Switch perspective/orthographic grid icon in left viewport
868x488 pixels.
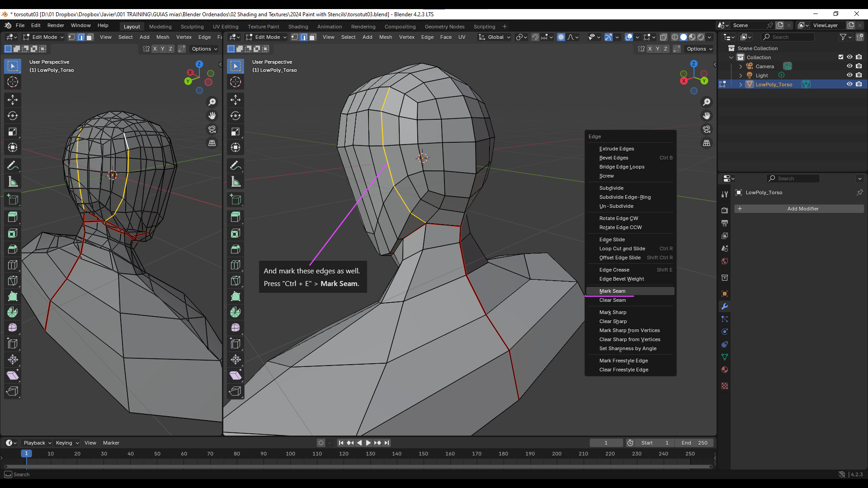(212, 143)
